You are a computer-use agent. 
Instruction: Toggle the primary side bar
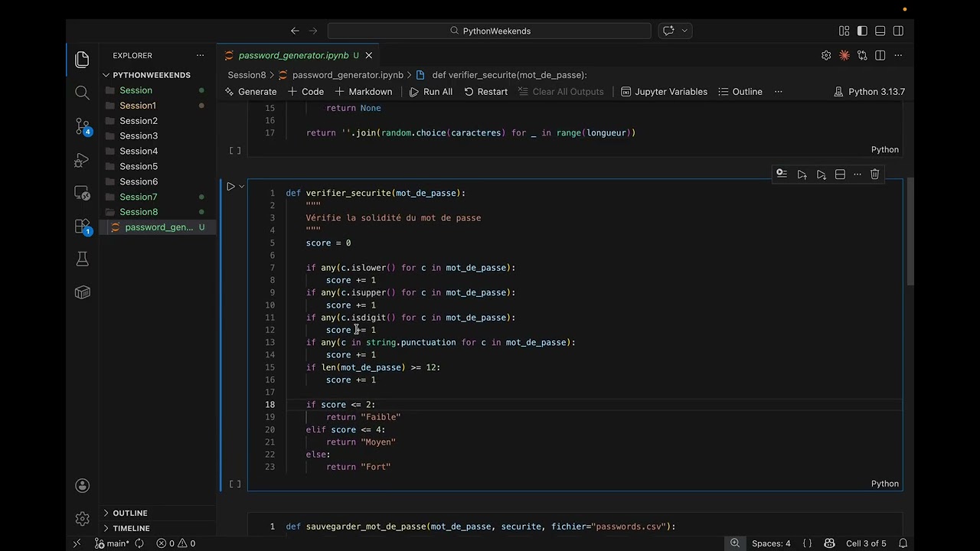coord(862,31)
